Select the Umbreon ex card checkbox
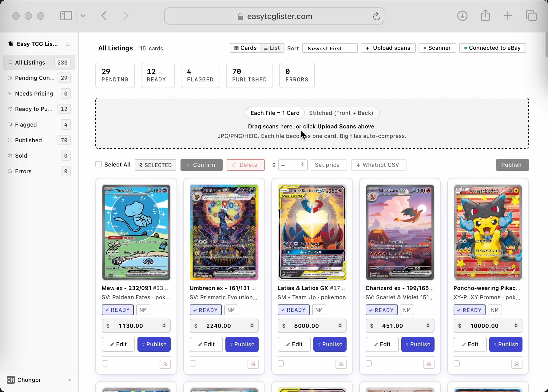Image resolution: width=548 pixels, height=392 pixels. [x=193, y=363]
